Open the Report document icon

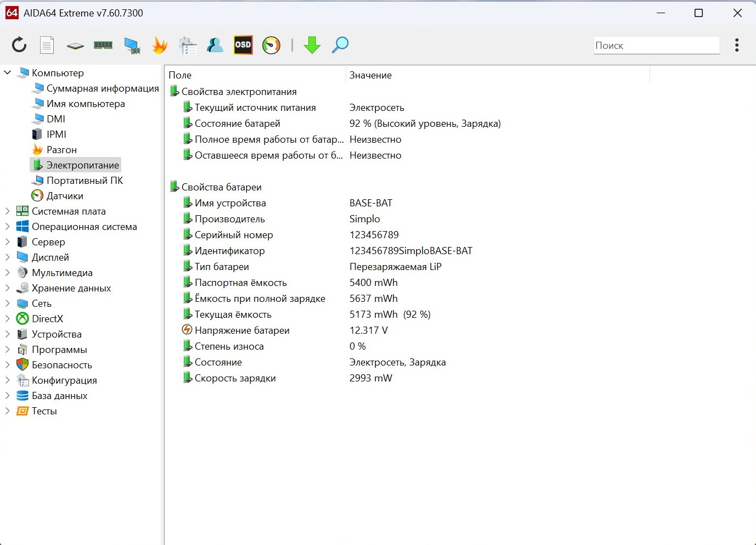[x=47, y=45]
